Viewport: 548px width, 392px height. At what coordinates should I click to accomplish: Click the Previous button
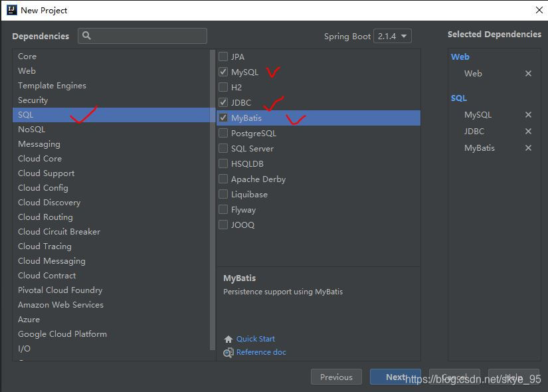[336, 377]
